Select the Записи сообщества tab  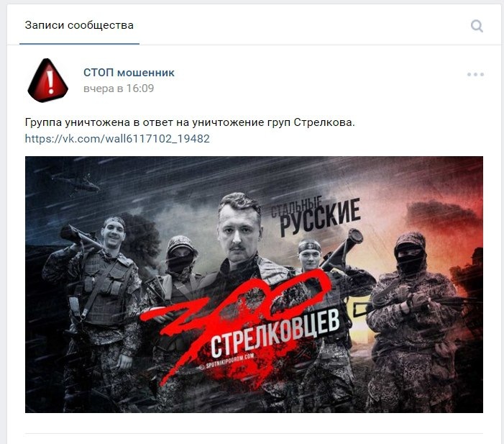click(79, 25)
